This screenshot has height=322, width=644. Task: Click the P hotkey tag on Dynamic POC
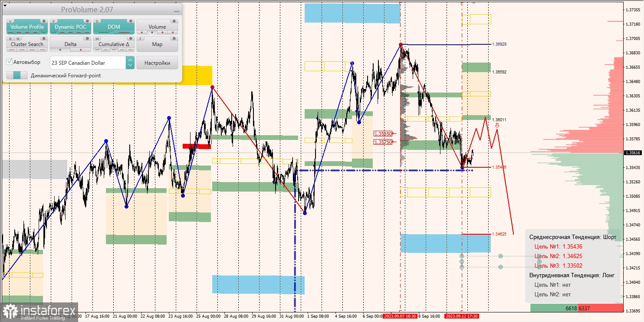click(x=54, y=21)
